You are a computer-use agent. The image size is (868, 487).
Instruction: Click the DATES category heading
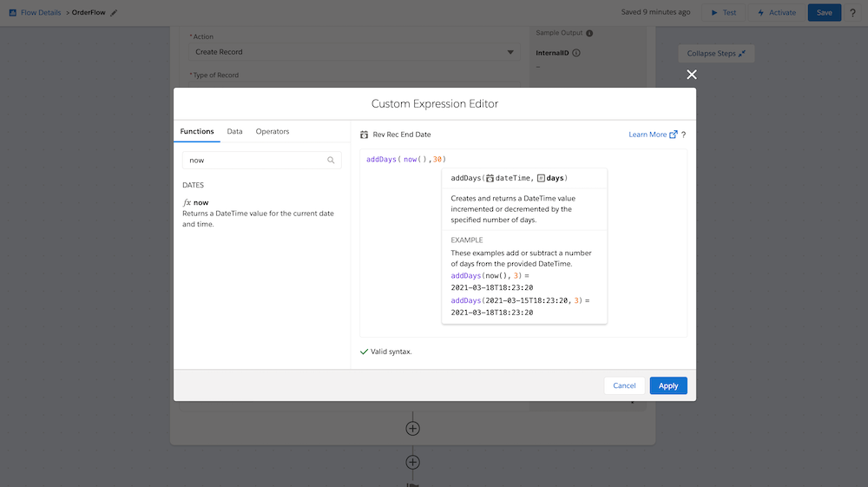[x=194, y=185]
